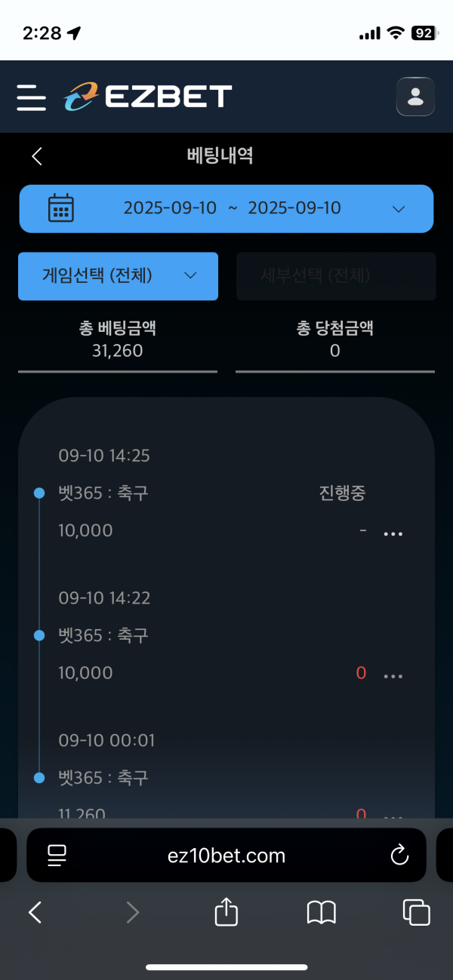Reload the page in Safari
The image size is (453, 980).
pos(399,855)
